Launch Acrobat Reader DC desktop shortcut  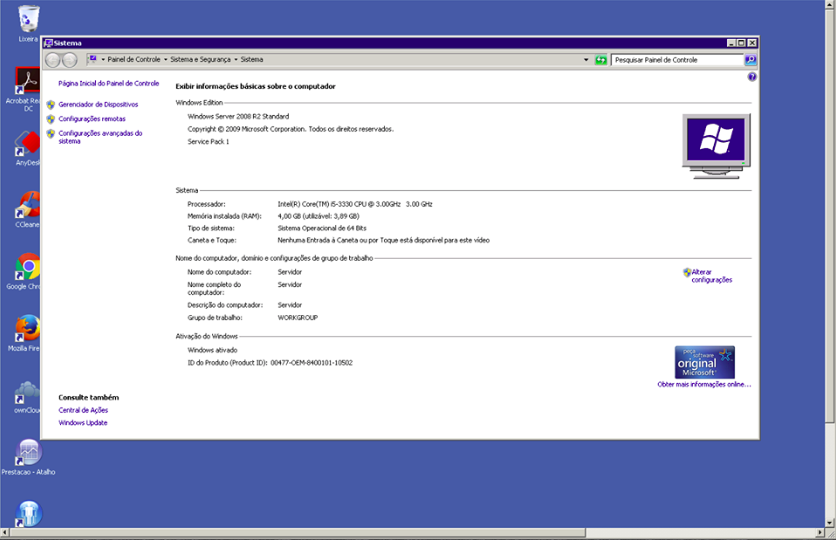[28, 80]
